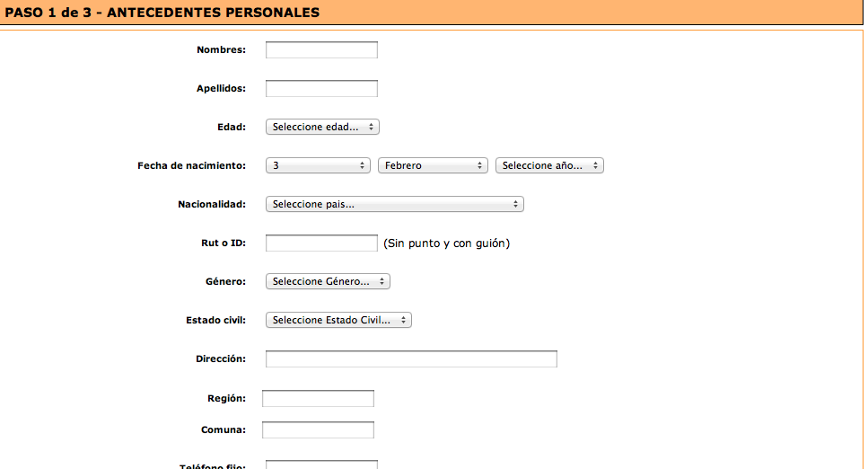Click the 'Estado civil:' label text

215,320
